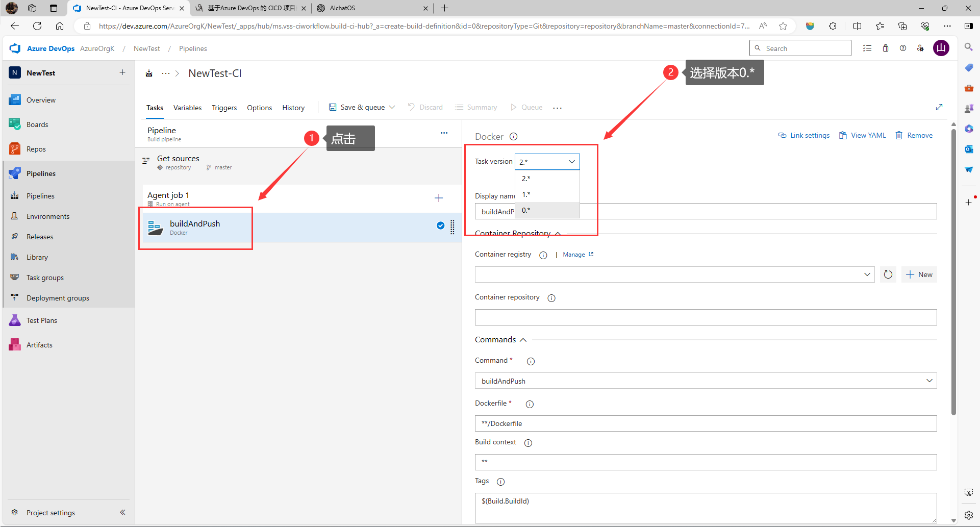The height and width of the screenshot is (527, 980).
Task: Switch to the Tasks tab
Action: (155, 108)
